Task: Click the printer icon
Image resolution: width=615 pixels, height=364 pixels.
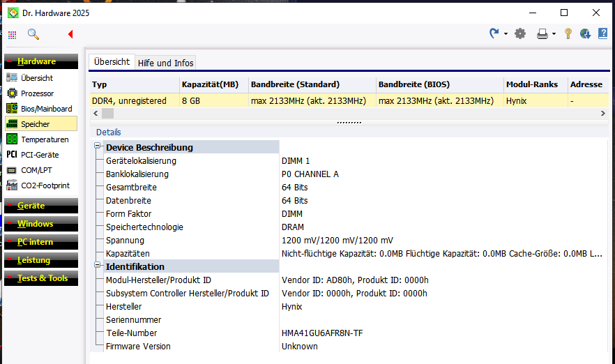Action: pyautogui.click(x=542, y=34)
